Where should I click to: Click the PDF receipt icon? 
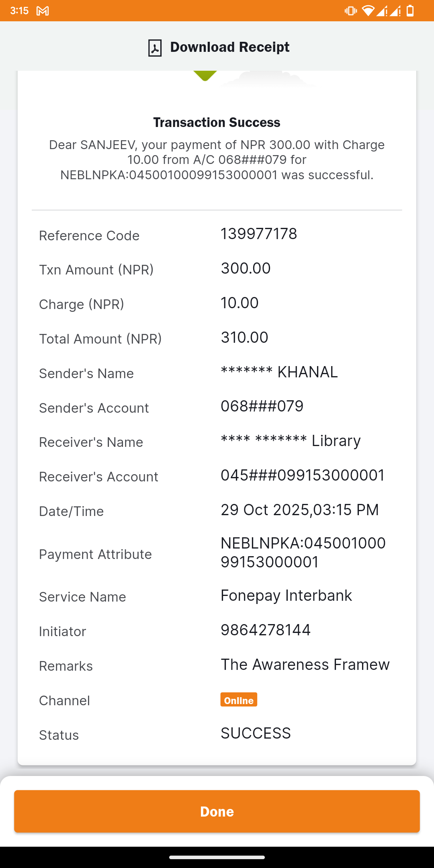click(155, 48)
